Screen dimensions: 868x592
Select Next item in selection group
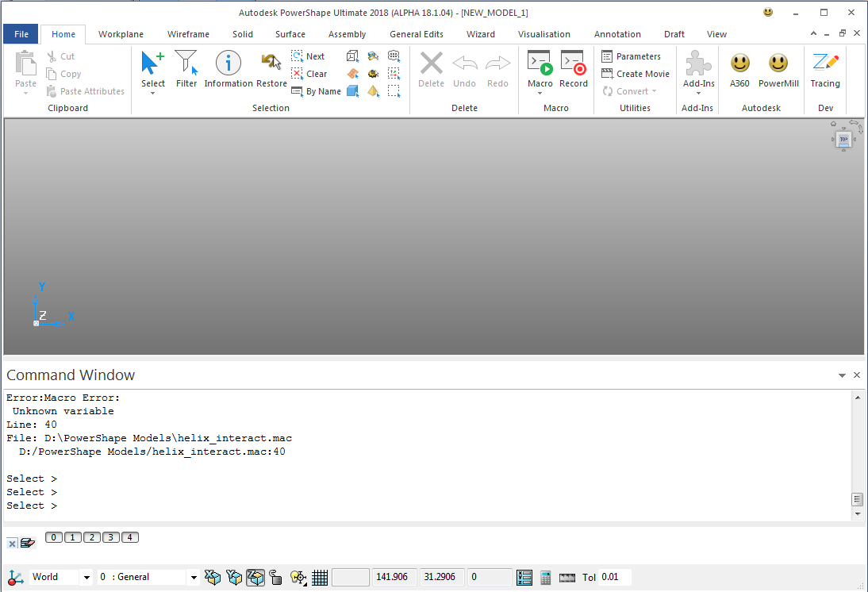click(309, 56)
